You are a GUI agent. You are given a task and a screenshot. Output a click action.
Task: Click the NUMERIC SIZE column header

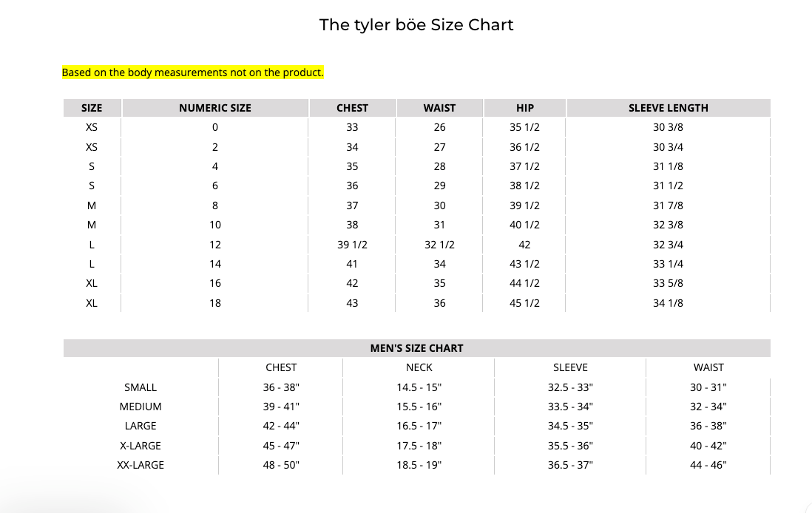click(215, 108)
